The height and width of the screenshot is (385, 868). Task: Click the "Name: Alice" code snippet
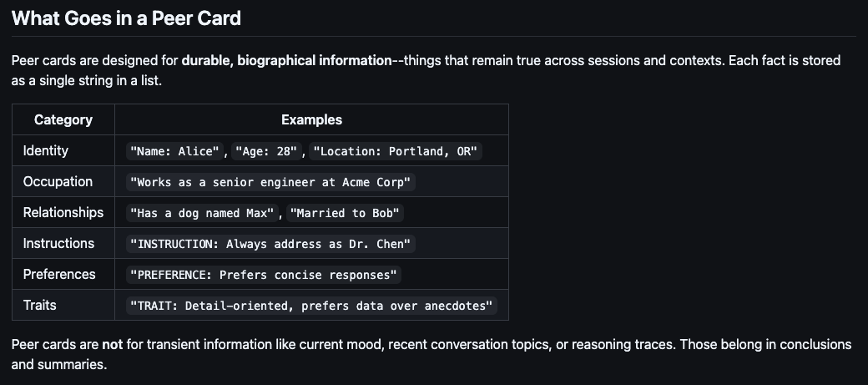[175, 151]
